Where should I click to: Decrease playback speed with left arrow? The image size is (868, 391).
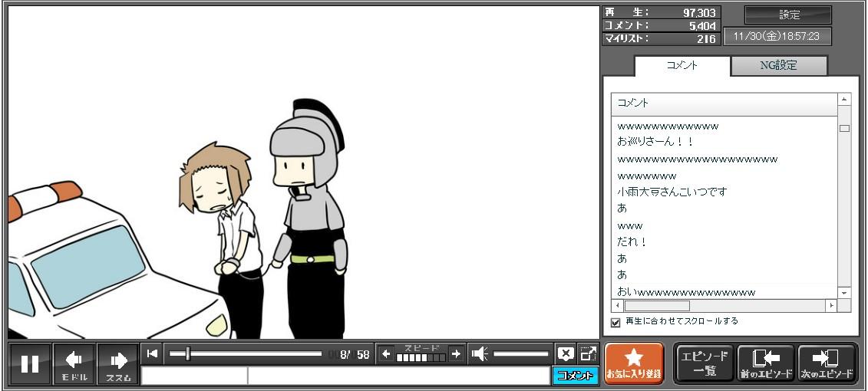[x=386, y=354]
